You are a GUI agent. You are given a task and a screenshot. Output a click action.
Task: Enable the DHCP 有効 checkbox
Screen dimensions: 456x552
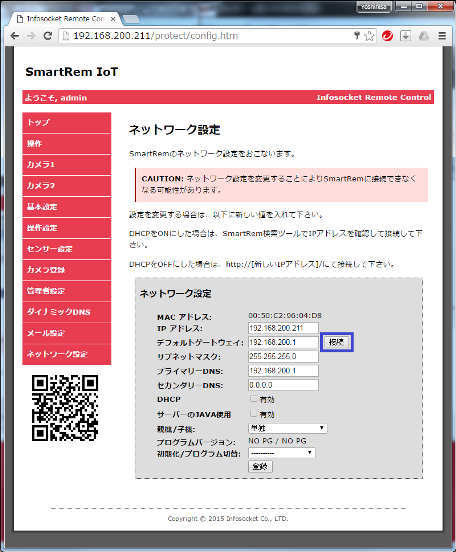click(x=253, y=399)
